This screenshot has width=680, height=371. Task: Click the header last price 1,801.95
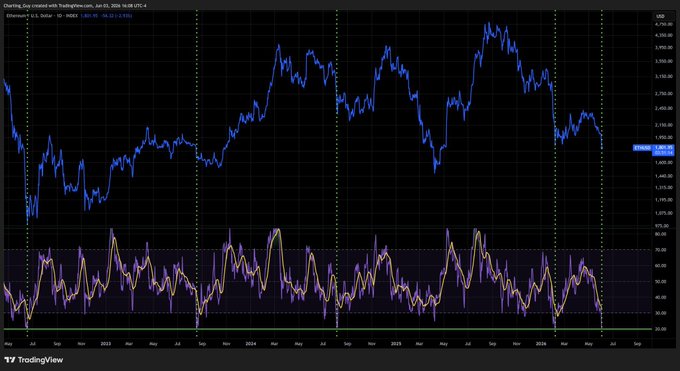[x=89, y=16]
